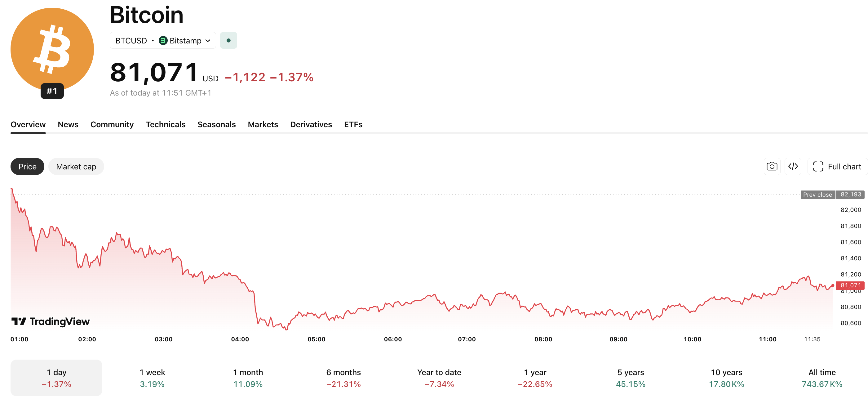
Task: Open the Technicals tab
Action: [166, 124]
